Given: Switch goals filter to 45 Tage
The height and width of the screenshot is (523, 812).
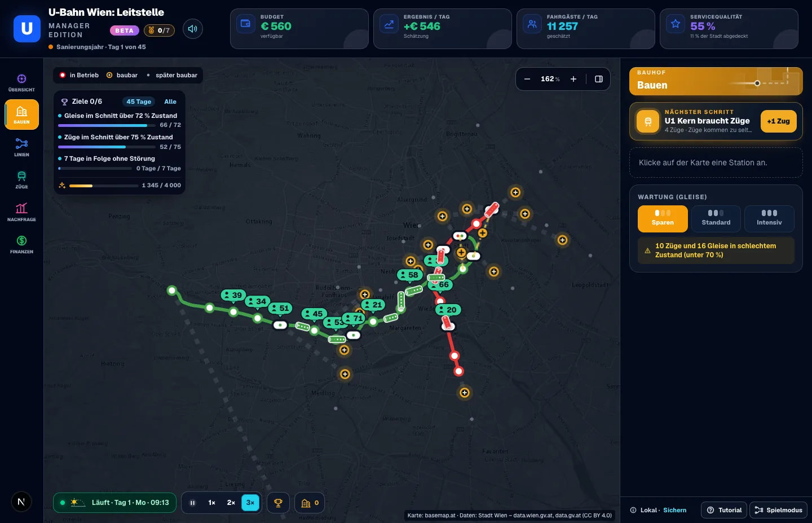Looking at the screenshot, I should pyautogui.click(x=139, y=102).
